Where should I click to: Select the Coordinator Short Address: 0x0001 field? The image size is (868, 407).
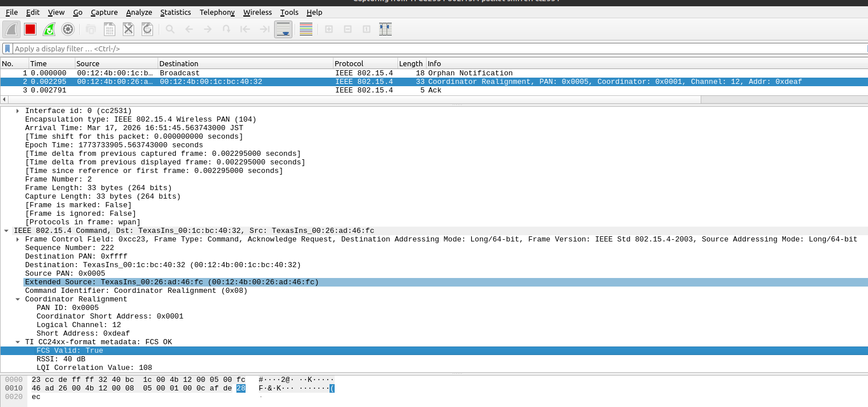point(110,316)
